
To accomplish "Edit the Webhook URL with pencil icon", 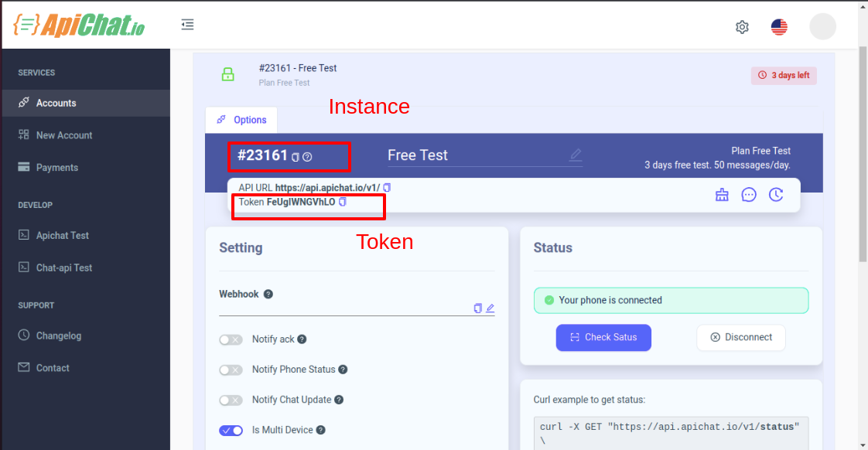I will tap(490, 309).
